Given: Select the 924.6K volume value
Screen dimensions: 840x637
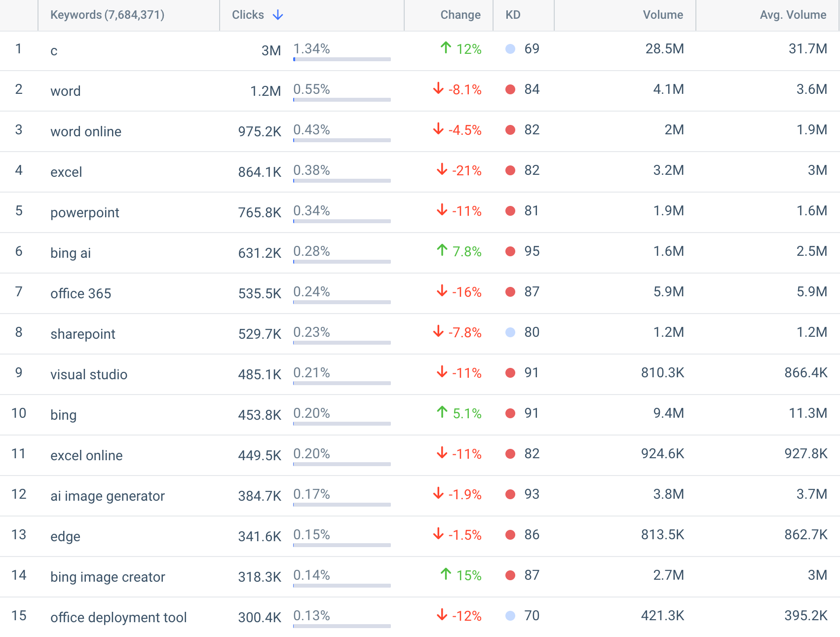Looking at the screenshot, I should point(662,453).
